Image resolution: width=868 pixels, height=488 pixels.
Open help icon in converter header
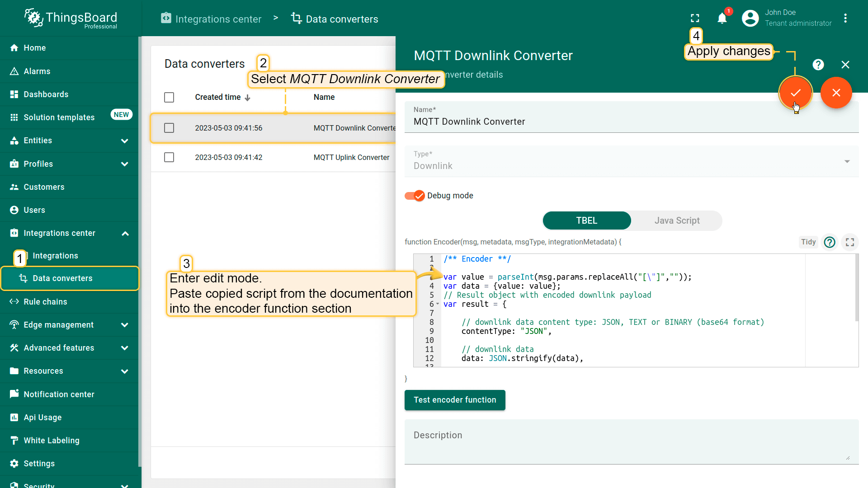click(x=818, y=65)
